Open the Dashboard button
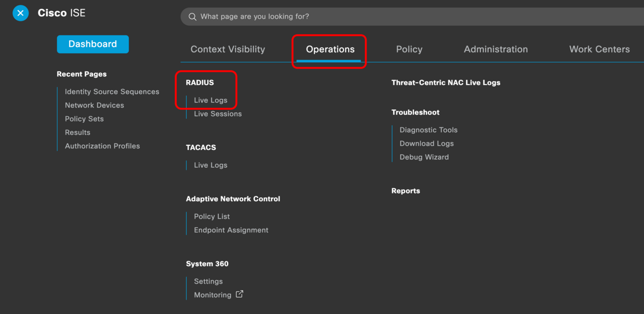The image size is (644, 314). [93, 44]
